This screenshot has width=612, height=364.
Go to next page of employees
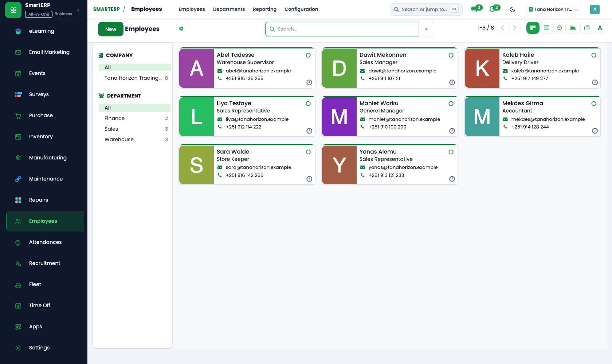click(515, 28)
